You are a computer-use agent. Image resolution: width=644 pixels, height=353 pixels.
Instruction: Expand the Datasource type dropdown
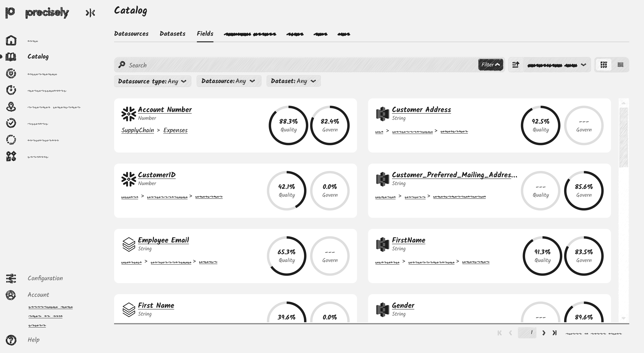pos(152,81)
